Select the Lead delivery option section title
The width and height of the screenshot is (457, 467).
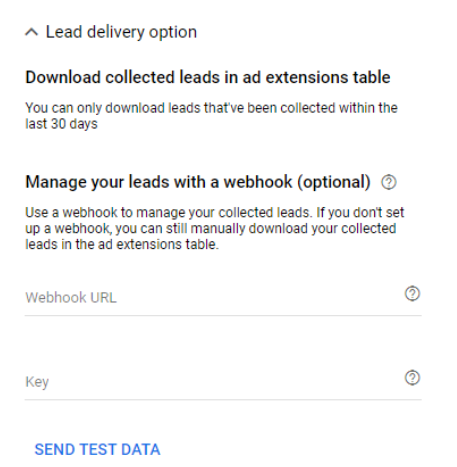pos(121,32)
